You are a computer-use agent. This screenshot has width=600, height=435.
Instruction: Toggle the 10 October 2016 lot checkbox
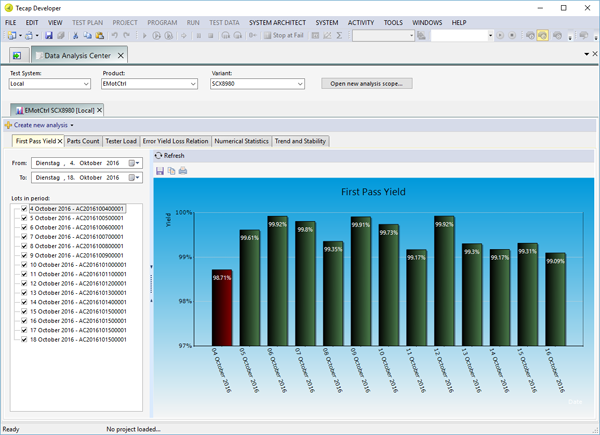pos(24,265)
